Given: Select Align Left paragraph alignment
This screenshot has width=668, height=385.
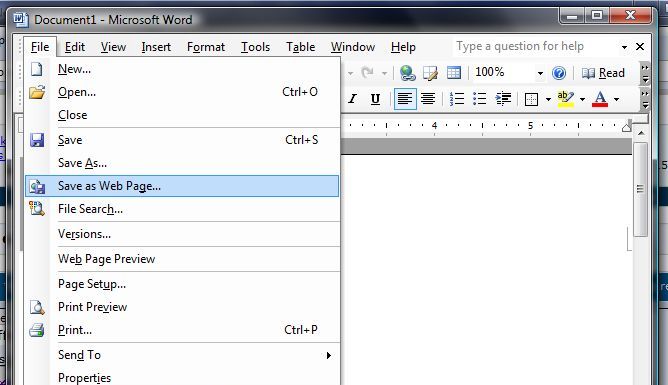Looking at the screenshot, I should point(405,99).
